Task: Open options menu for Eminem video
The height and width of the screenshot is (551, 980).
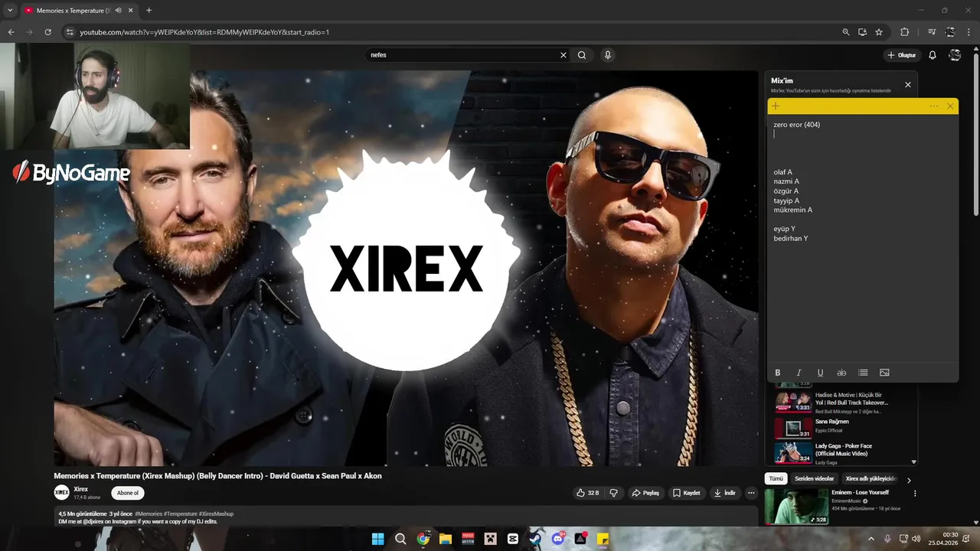Action: [915, 494]
